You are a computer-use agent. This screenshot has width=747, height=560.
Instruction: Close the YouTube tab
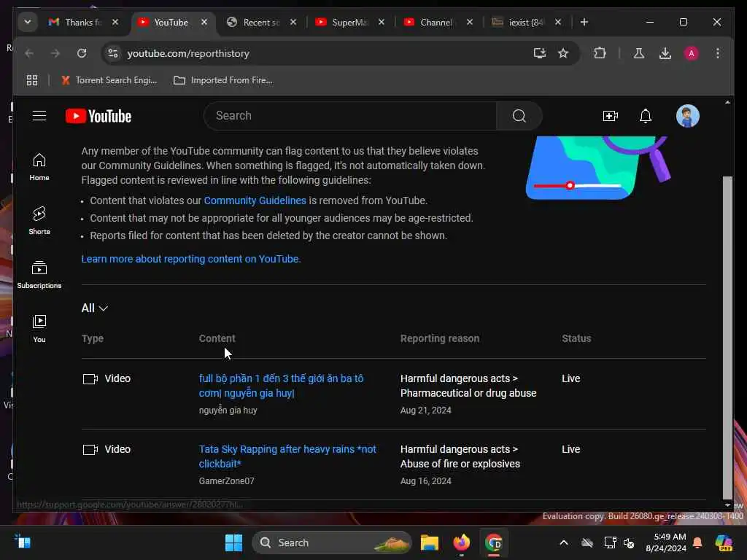204,22
